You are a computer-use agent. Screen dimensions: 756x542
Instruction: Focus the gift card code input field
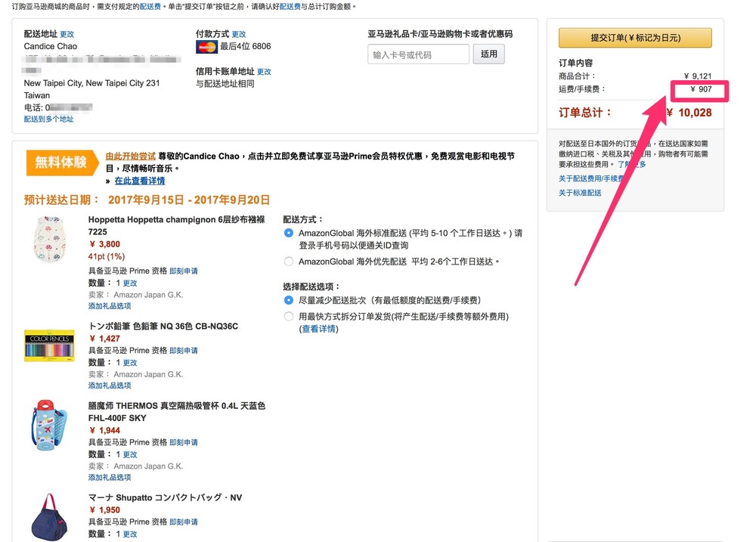418,54
